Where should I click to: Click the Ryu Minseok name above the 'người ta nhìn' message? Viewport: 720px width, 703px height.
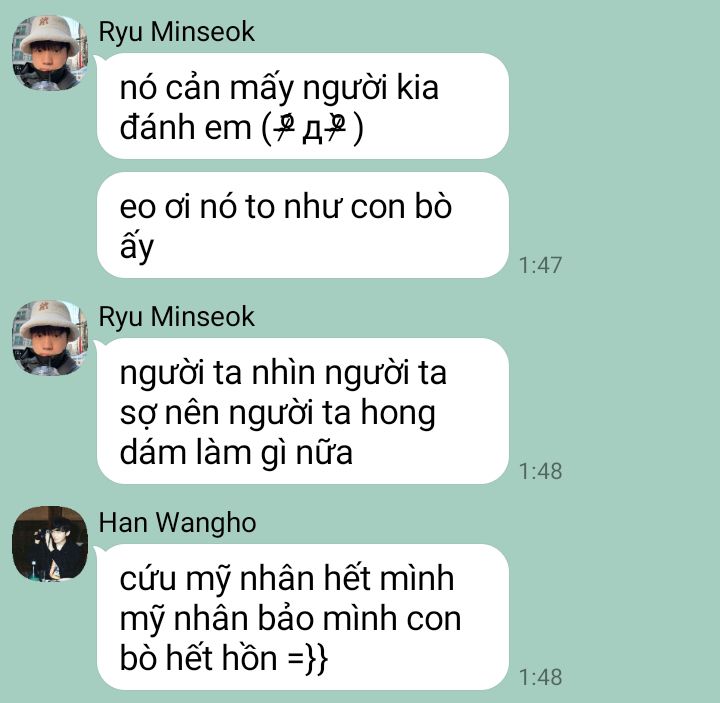coord(176,317)
